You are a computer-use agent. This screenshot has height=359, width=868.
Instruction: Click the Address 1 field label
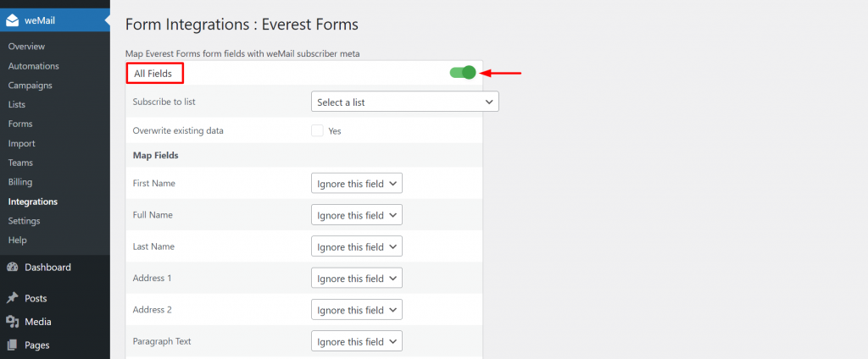[x=153, y=278]
